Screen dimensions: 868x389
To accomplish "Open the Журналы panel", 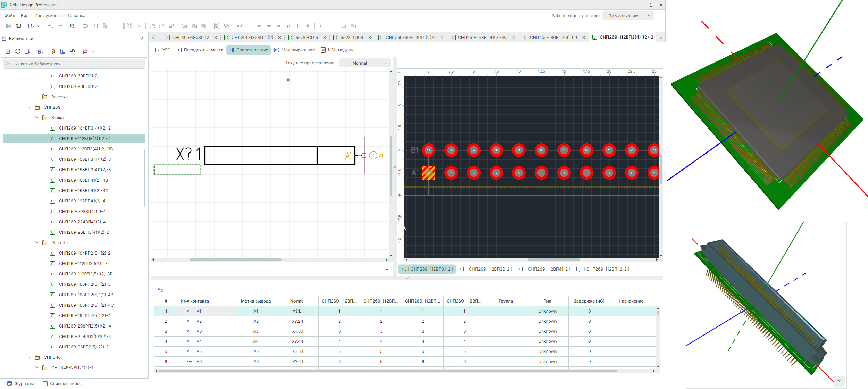I will coord(21,384).
